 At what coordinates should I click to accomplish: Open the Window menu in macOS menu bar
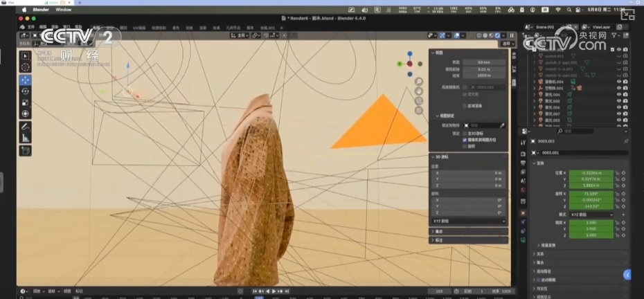pyautogui.click(x=63, y=10)
